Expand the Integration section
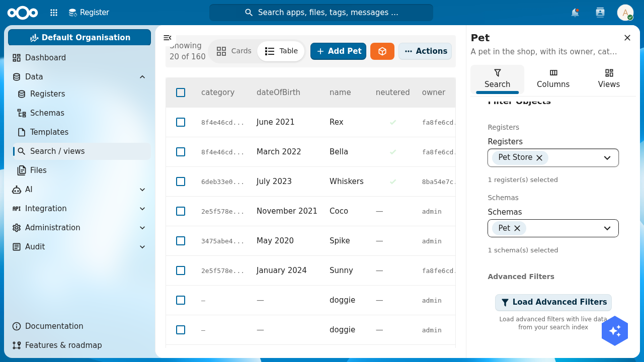 tap(142, 209)
